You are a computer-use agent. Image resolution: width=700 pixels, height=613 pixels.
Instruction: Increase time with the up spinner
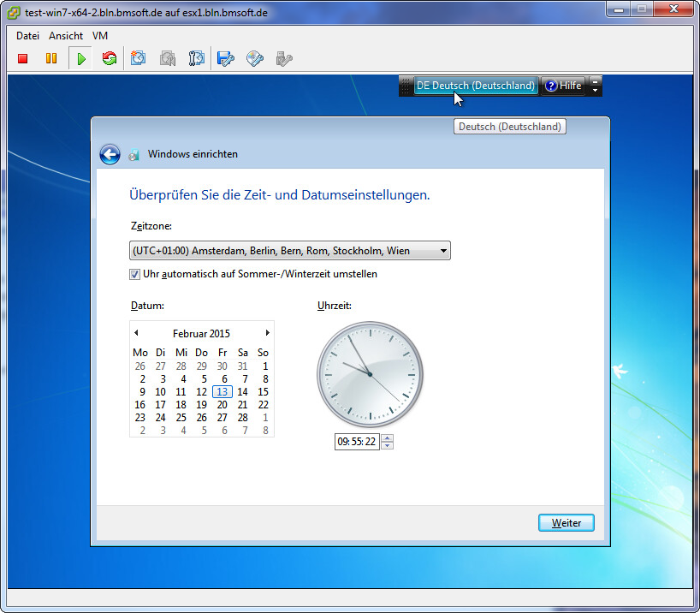click(x=388, y=437)
